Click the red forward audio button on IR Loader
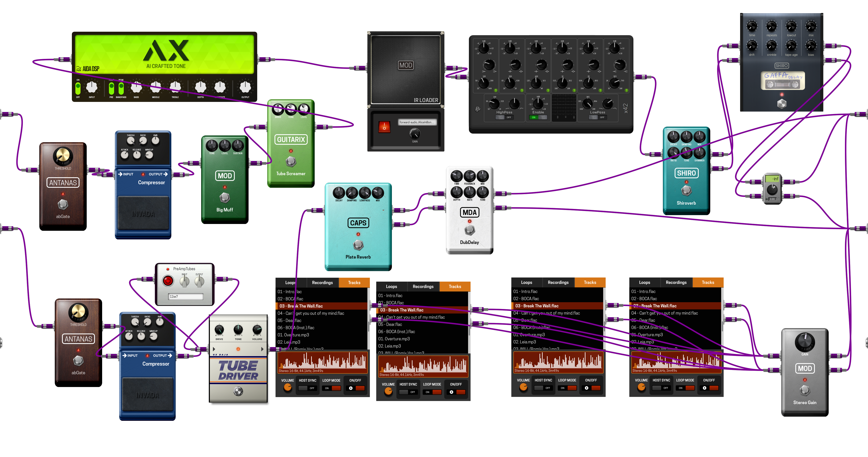 [383, 124]
